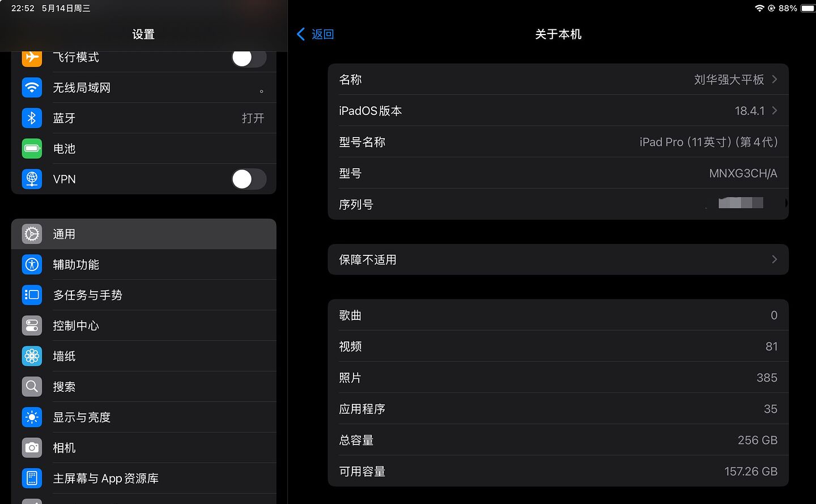Screen dimensions: 816x504
Task: Tap the Search (搜索) magnifier icon
Action: click(32, 387)
